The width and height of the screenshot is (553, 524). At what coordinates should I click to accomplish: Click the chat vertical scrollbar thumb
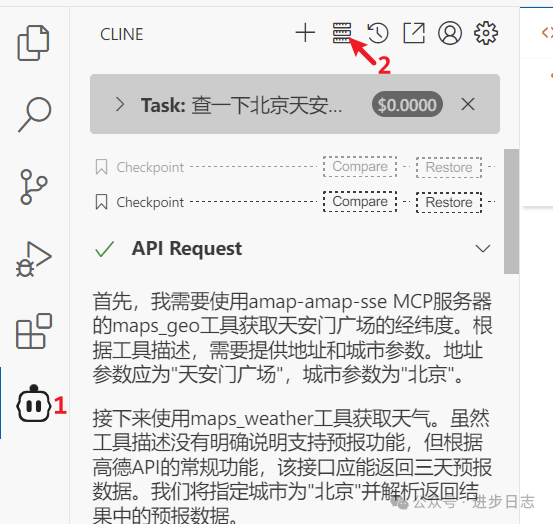coord(511,211)
